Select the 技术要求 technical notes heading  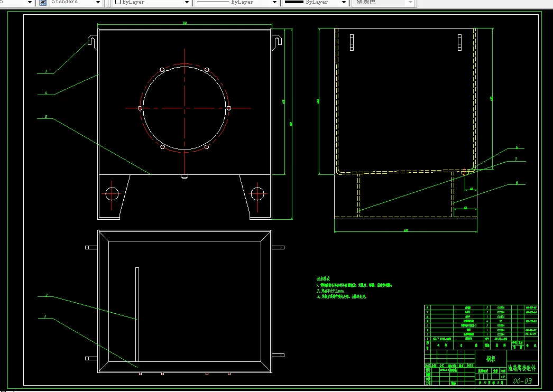323,279
